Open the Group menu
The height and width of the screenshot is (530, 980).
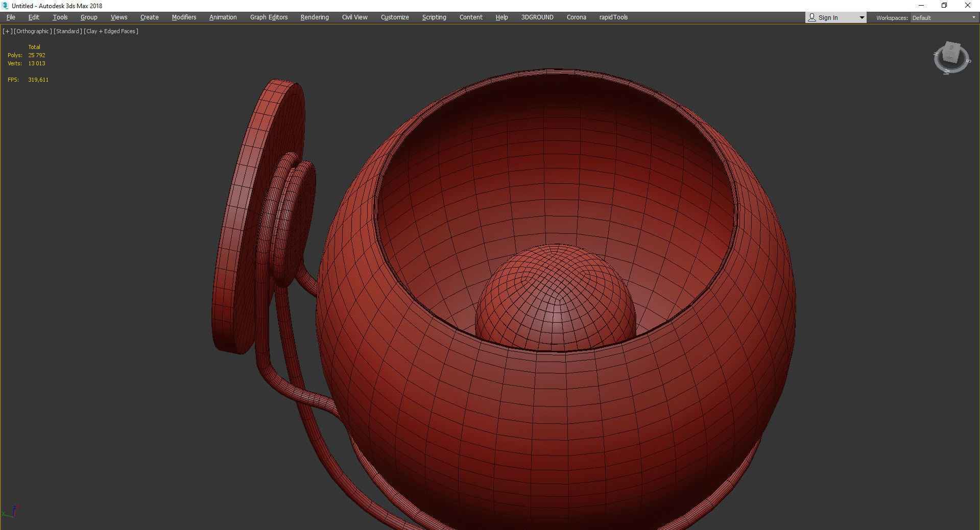[x=89, y=17]
